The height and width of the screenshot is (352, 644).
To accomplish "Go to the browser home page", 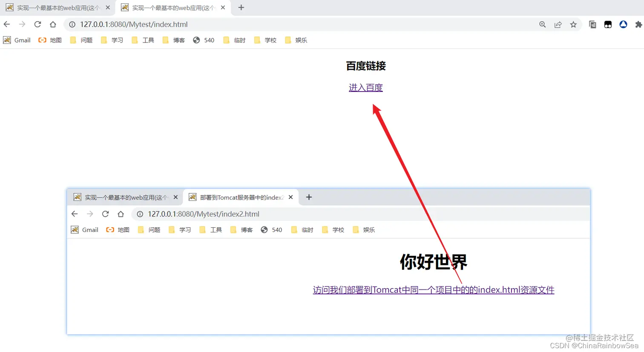I will pos(53,24).
